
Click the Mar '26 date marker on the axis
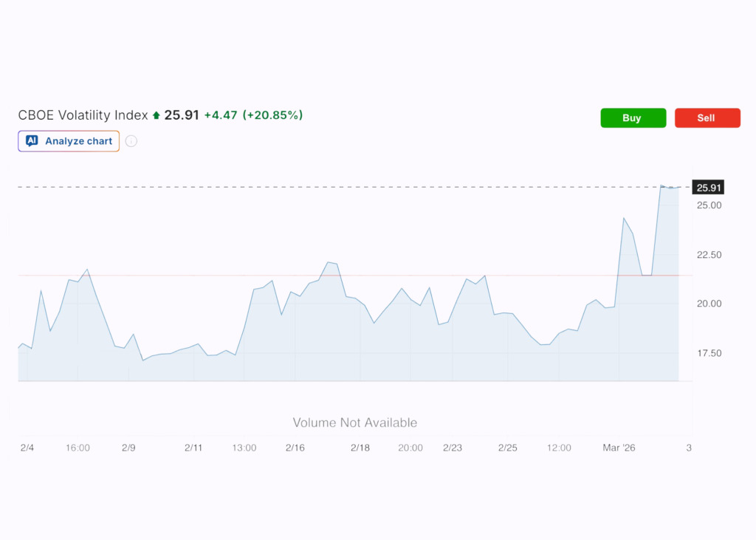[x=619, y=448]
